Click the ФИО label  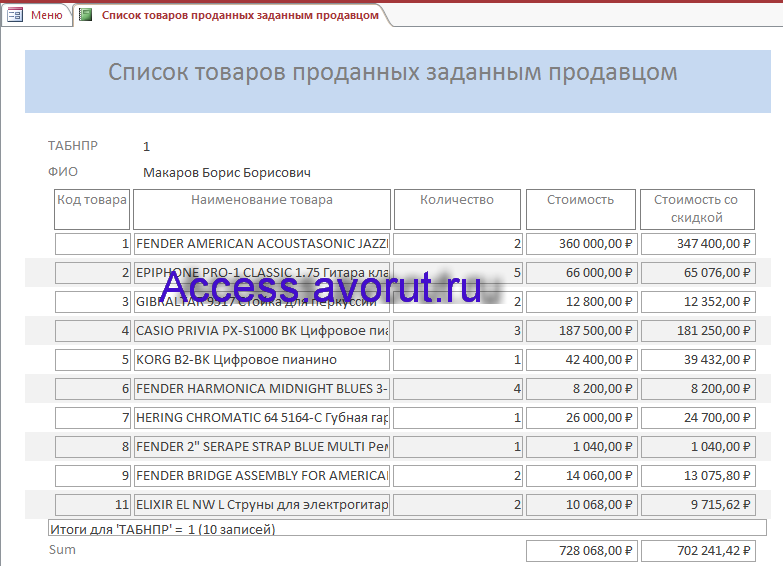(63, 171)
